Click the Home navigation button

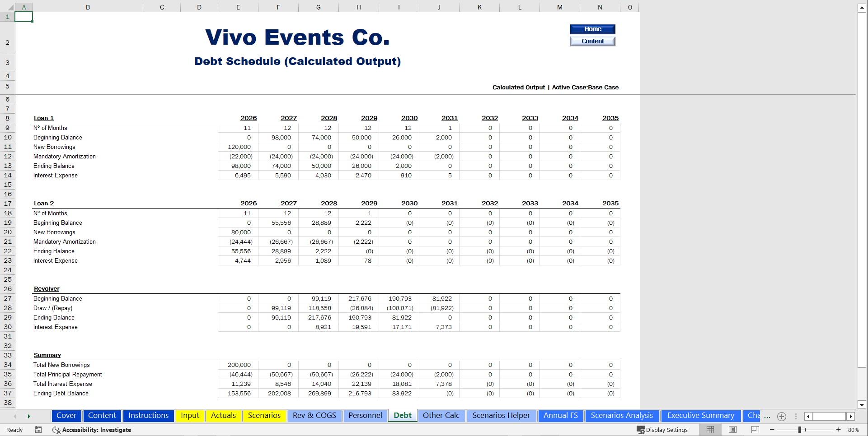pyautogui.click(x=592, y=29)
